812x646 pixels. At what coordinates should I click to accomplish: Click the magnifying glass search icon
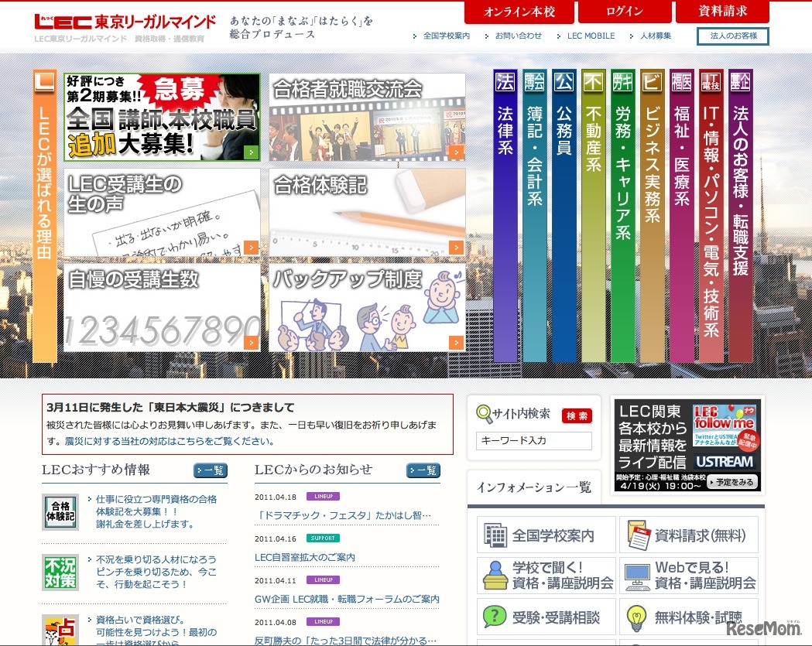coord(484,414)
